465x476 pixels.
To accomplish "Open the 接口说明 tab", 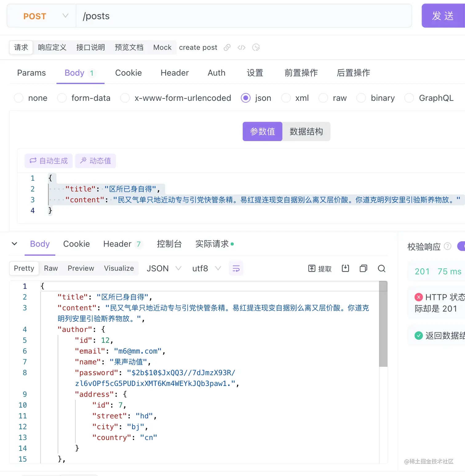I will (x=91, y=47).
